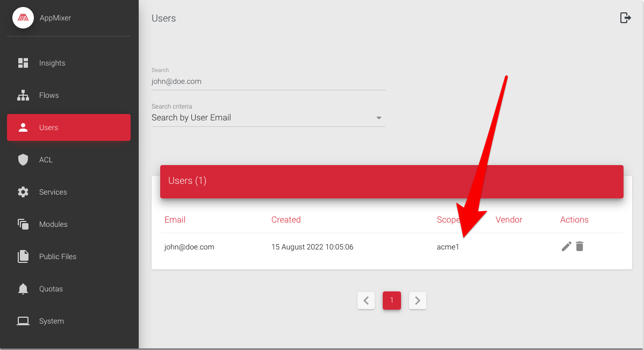Screen dimensions: 644x350
Task: Click the Search input field
Action: (x=268, y=82)
